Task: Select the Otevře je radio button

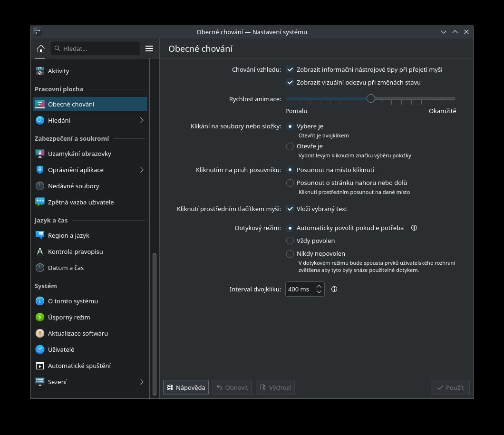Action: (x=290, y=146)
